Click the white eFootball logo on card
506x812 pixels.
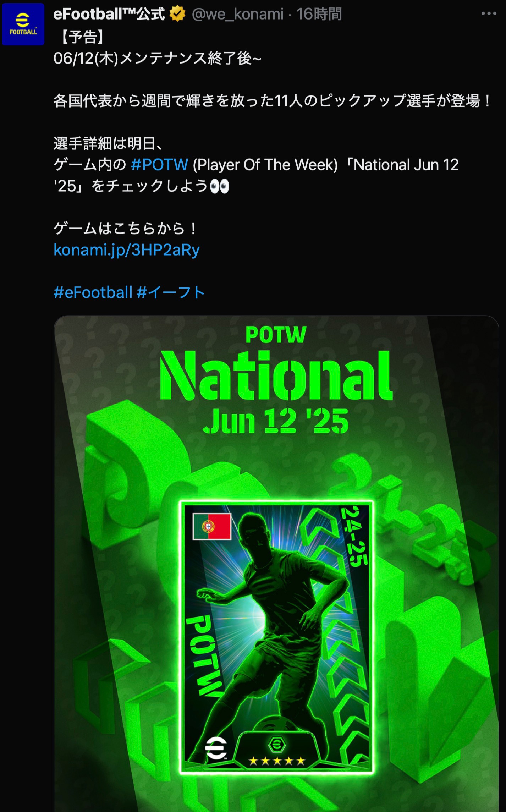coord(216,748)
